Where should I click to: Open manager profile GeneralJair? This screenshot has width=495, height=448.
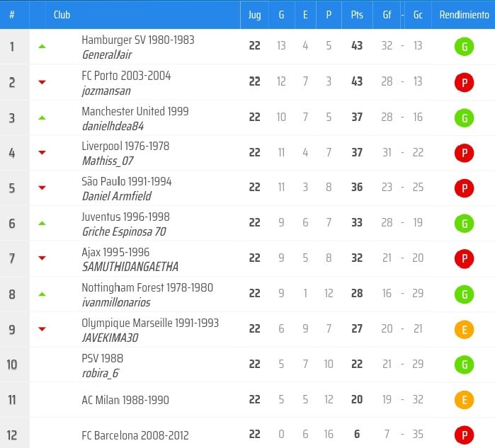tap(106, 54)
